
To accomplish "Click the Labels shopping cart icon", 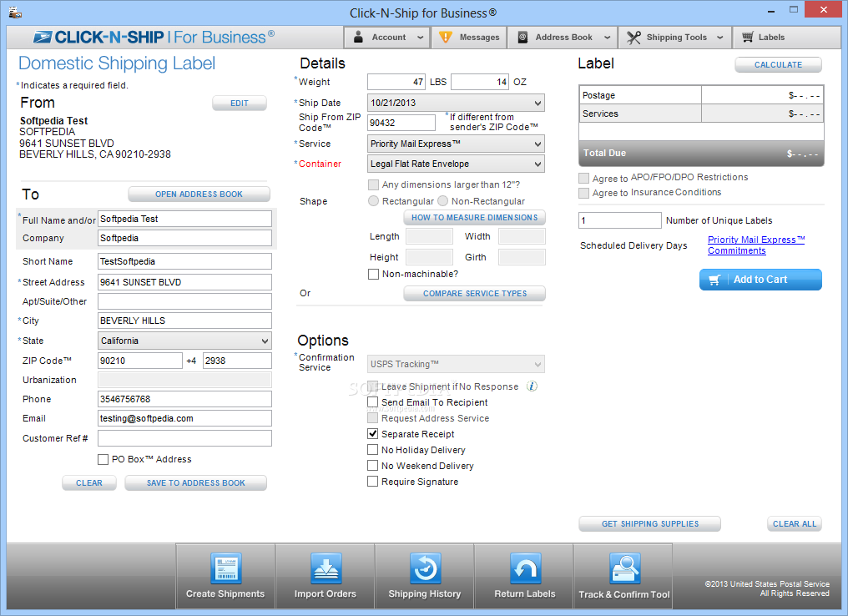I will point(747,37).
